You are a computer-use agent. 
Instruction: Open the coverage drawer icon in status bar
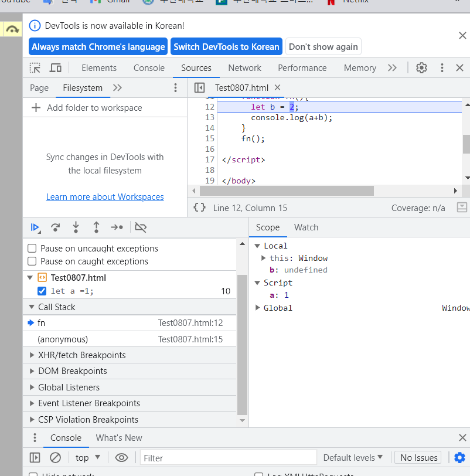pos(462,208)
